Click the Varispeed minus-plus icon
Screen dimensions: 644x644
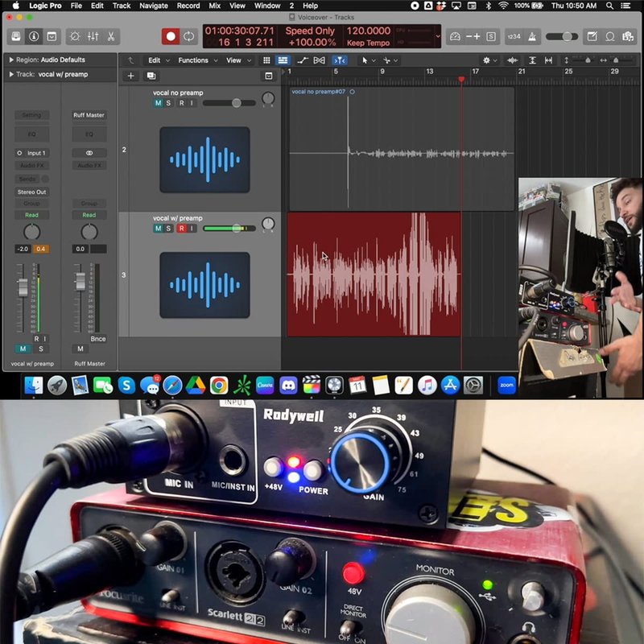click(473, 36)
